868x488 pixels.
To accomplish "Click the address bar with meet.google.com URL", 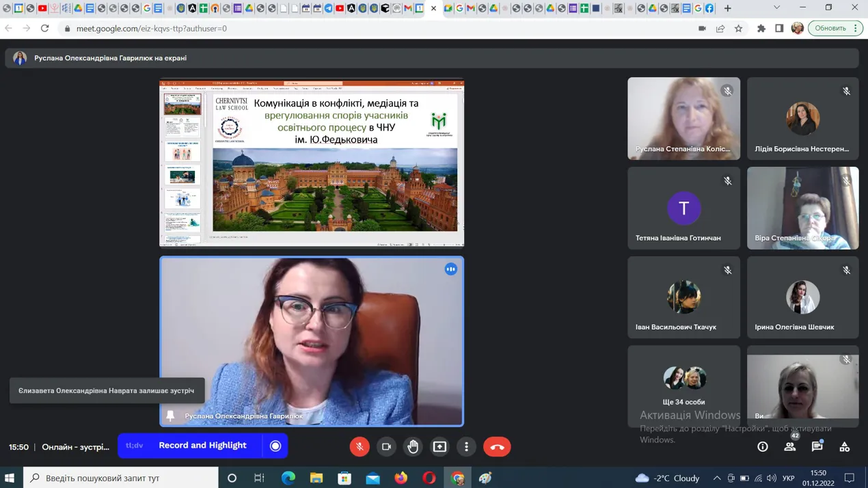I will point(376,29).
